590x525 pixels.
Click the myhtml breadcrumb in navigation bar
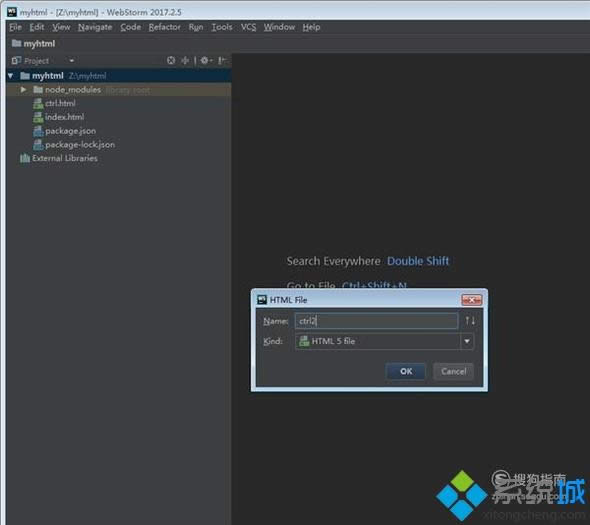tap(39, 44)
